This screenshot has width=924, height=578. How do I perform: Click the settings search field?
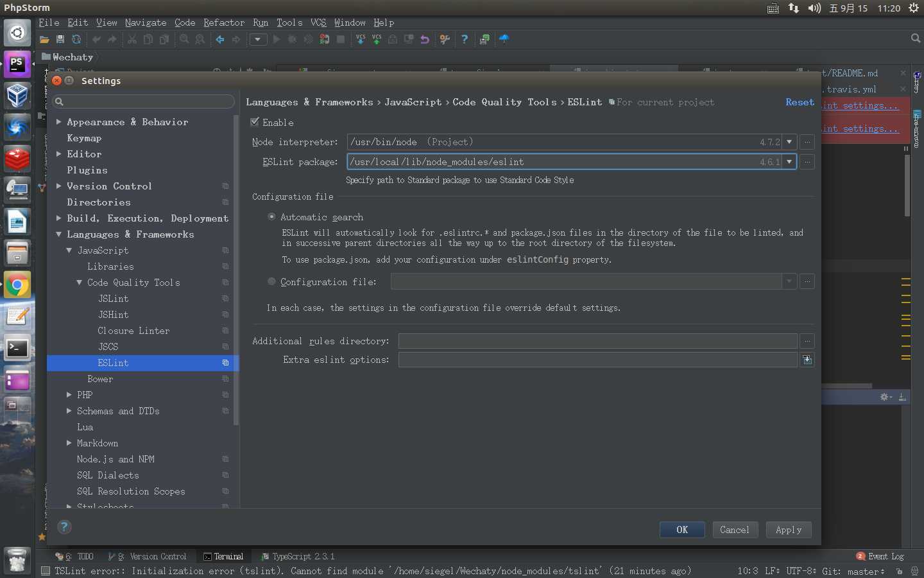[144, 101]
